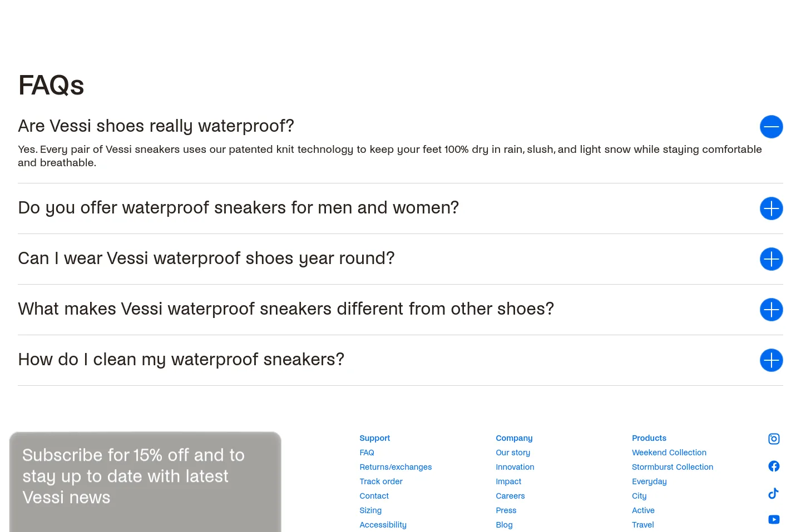Viewport: 801px width, 532px height.
Task: Open the Returns/exchanges footer link
Action: coord(395,467)
